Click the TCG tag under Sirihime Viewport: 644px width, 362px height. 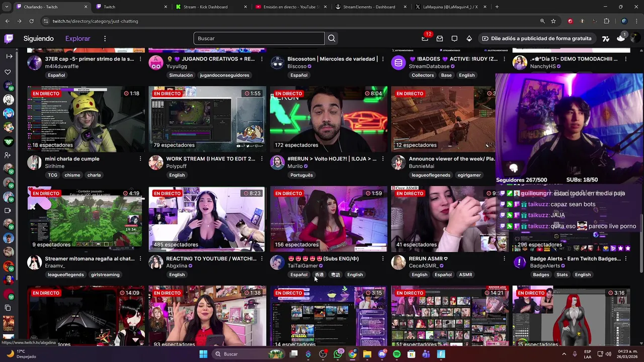(52, 175)
